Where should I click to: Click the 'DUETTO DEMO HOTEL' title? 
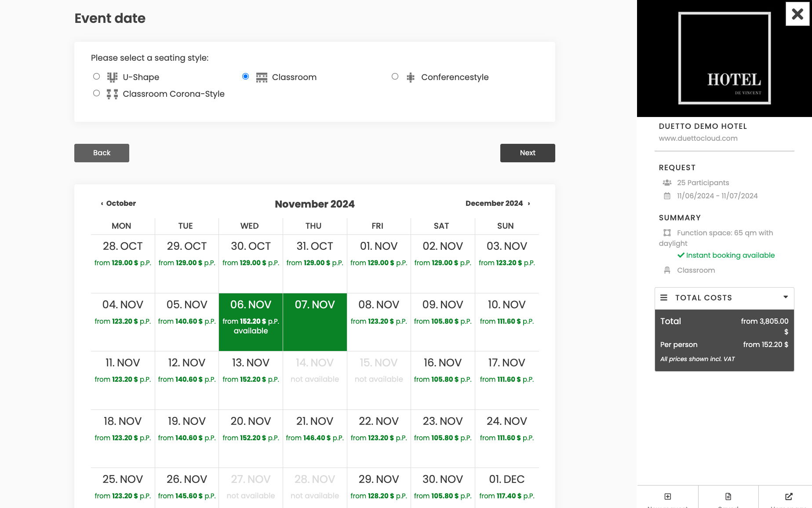703,126
